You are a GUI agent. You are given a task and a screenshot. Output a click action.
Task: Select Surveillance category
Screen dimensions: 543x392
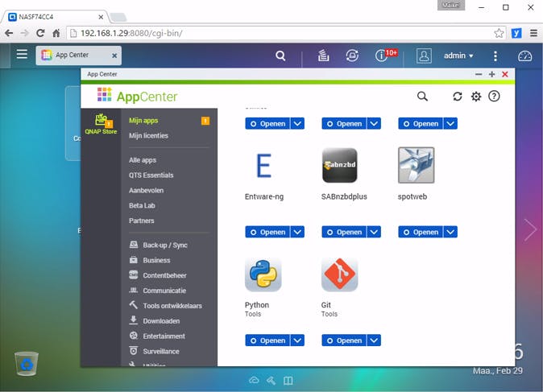154,351
